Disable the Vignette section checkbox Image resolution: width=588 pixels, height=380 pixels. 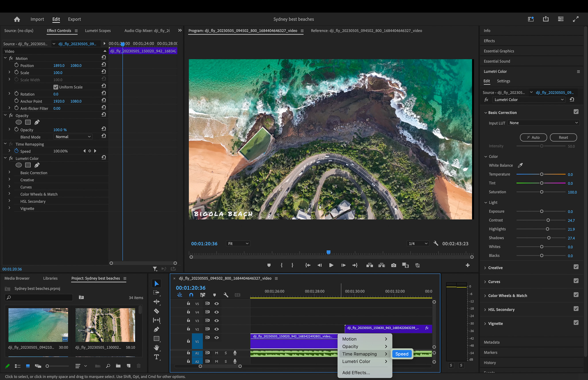576,323
